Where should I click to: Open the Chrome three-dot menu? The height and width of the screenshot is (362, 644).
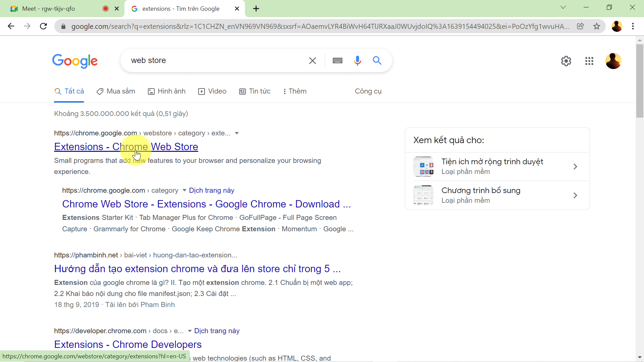[x=633, y=26]
